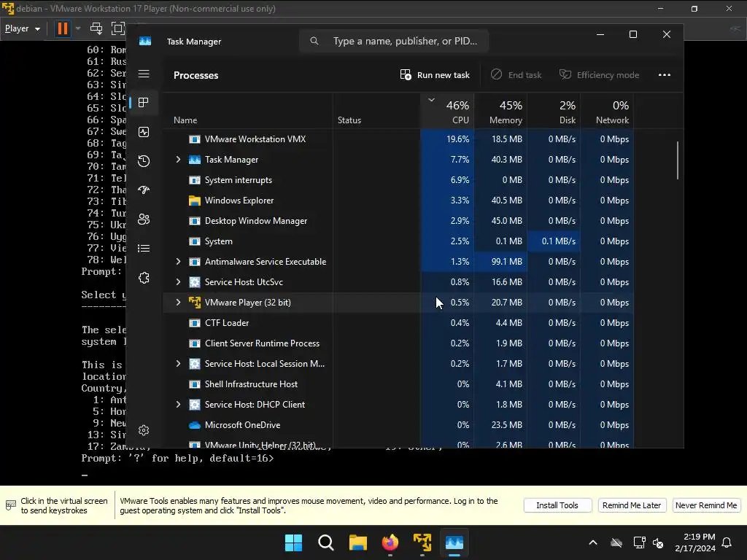Click Task Manager taskbar icon
Image resolution: width=747 pixels, height=560 pixels.
click(x=454, y=542)
